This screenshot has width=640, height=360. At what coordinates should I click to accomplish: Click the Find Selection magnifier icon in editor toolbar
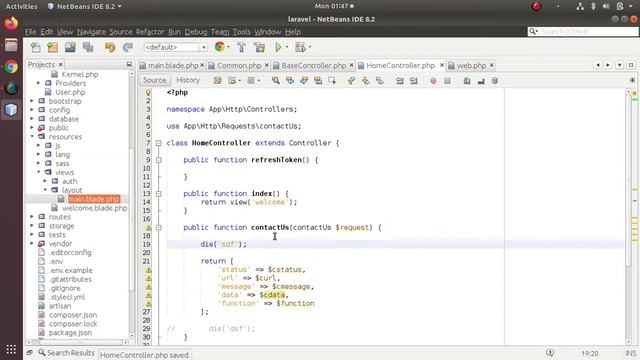(x=276, y=81)
